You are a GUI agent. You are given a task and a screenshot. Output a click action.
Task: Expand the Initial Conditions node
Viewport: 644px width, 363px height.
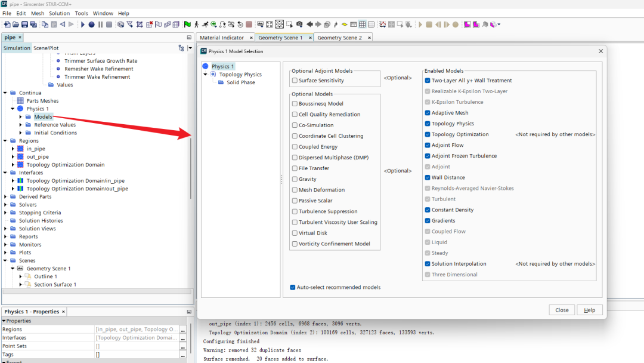pos(20,133)
